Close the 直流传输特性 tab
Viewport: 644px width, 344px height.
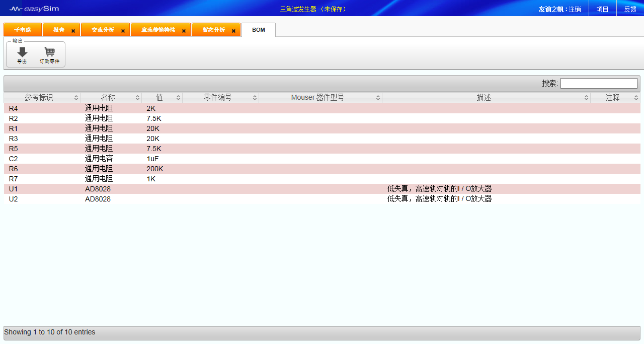(184, 31)
